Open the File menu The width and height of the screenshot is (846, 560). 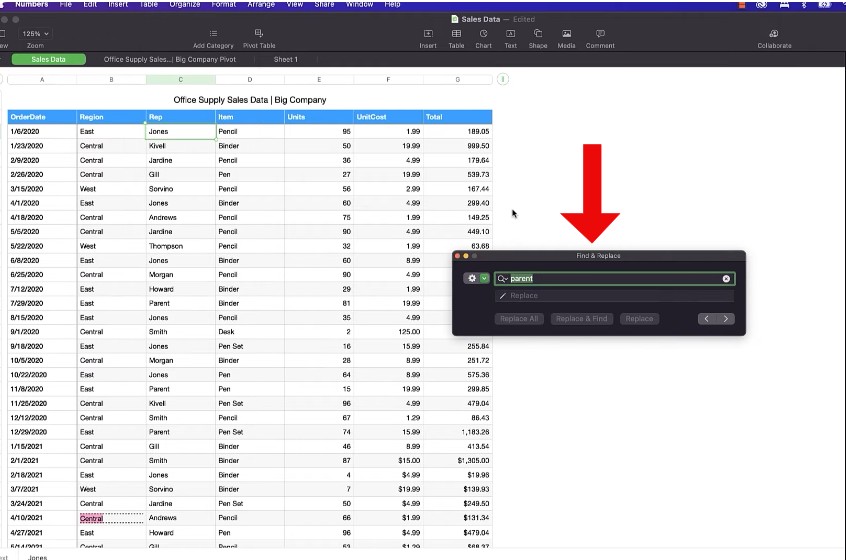tap(66, 4)
